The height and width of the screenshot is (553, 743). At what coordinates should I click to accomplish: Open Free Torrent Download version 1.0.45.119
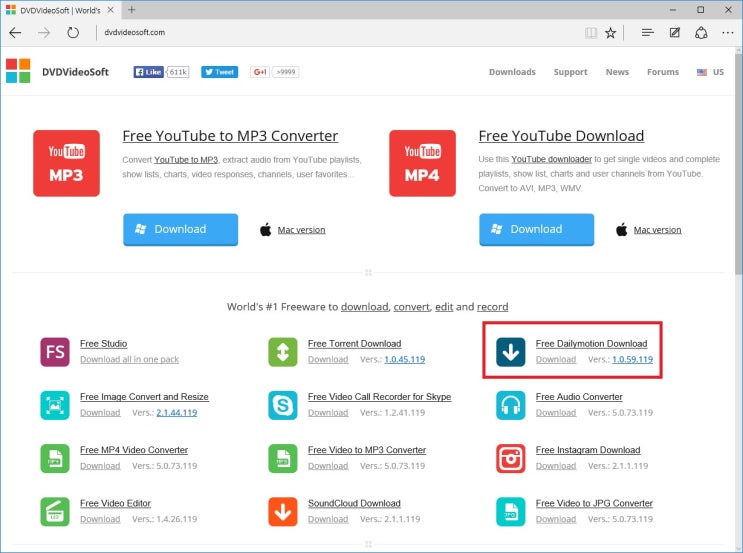(405, 360)
